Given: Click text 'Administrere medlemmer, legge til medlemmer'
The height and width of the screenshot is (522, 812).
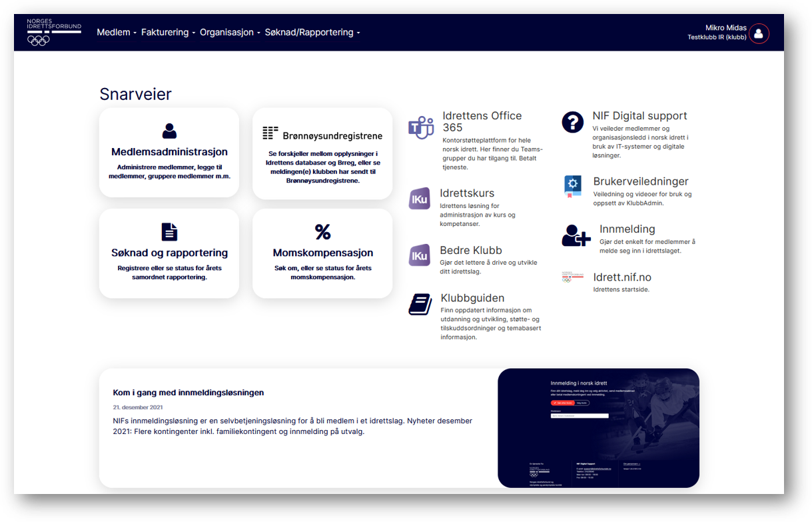Looking at the screenshot, I should click(x=169, y=172).
